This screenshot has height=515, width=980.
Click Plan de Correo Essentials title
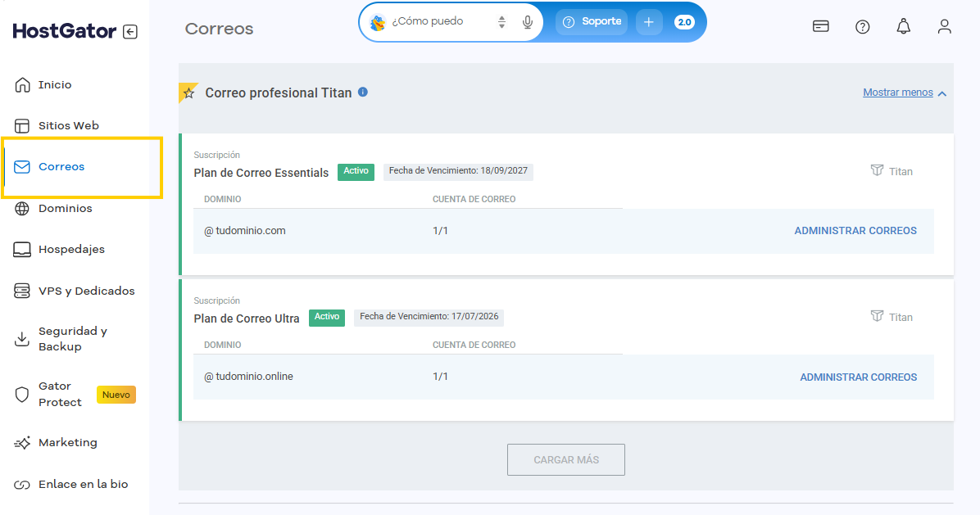[261, 173]
